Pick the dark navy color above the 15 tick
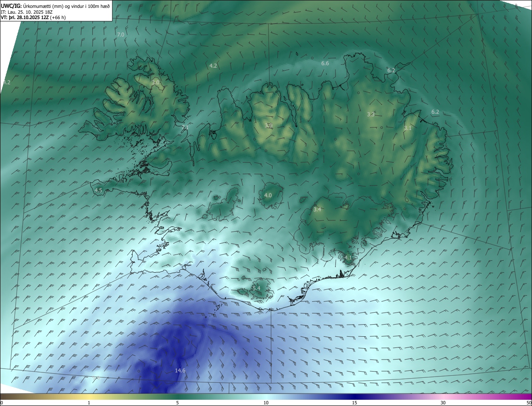532x406 pixels. coord(355,396)
